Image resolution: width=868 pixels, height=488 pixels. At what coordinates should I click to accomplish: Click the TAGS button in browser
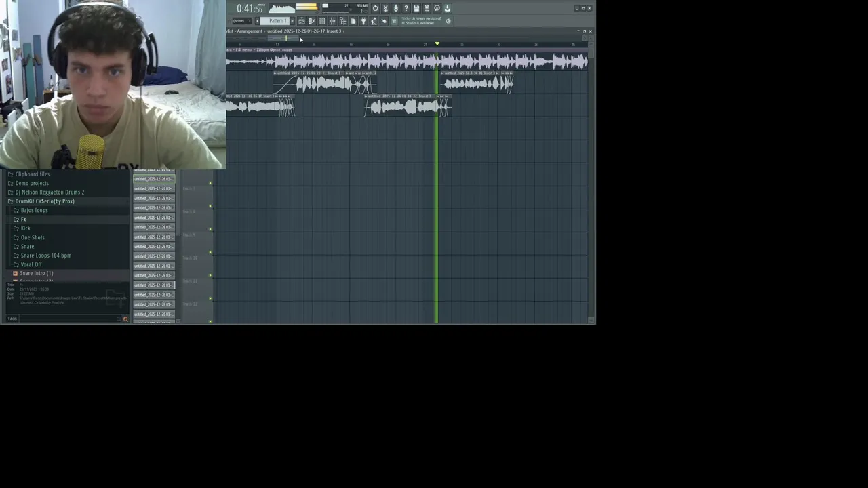[12, 319]
